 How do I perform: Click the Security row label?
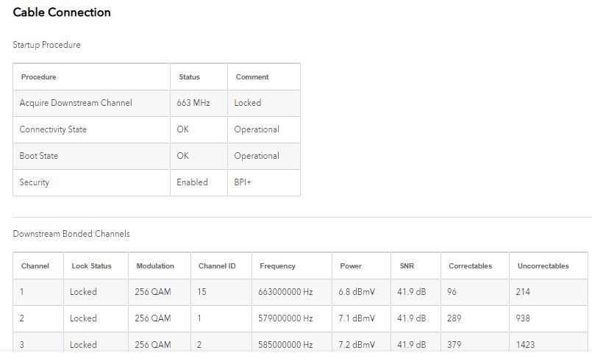pyautogui.click(x=35, y=182)
